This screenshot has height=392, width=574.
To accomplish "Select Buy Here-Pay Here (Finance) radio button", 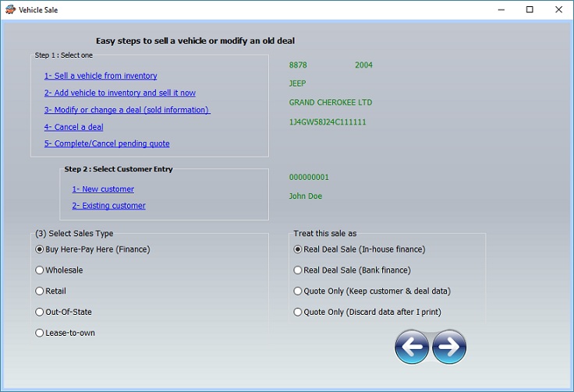I will (x=40, y=249).
